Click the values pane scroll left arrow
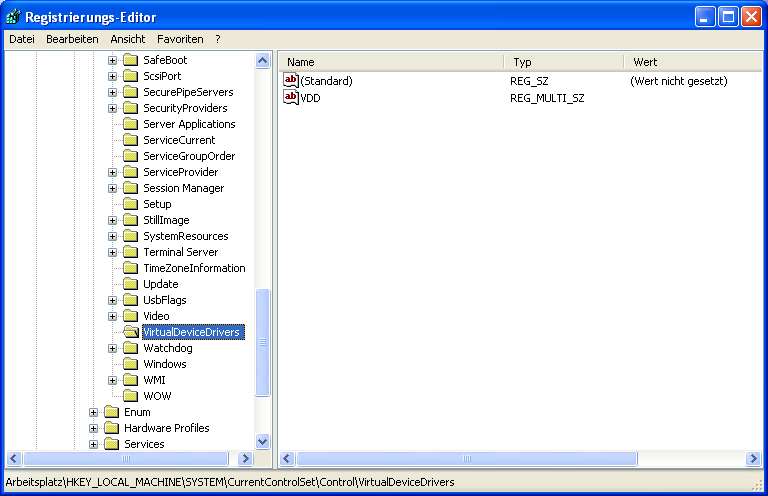 (288, 459)
